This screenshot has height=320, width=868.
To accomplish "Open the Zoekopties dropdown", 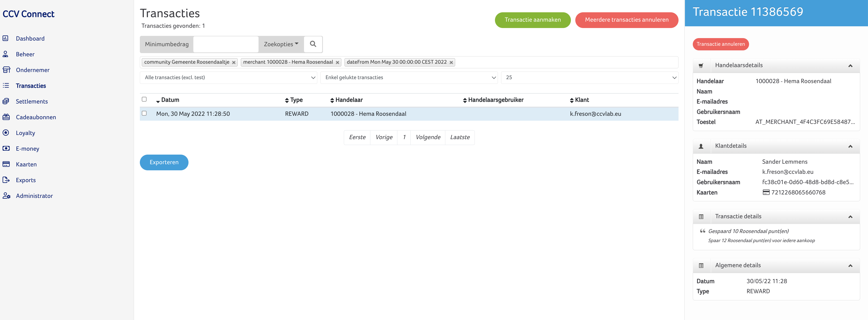I will tap(281, 44).
